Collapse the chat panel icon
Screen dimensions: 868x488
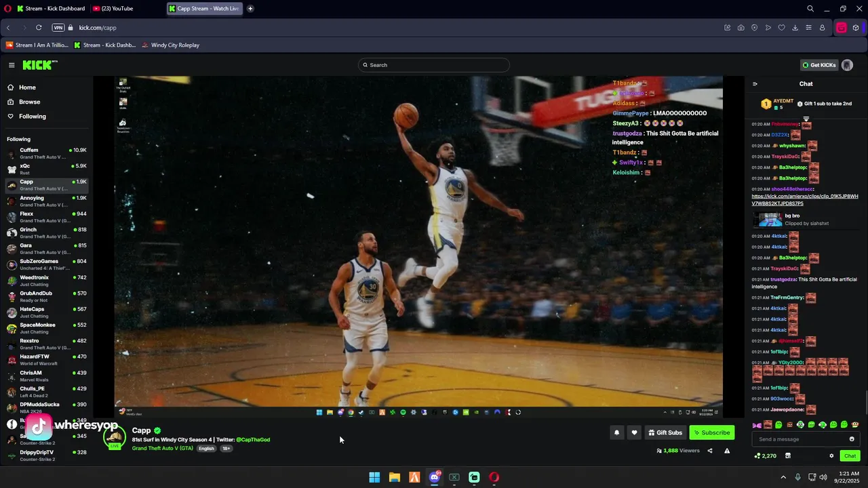755,84
